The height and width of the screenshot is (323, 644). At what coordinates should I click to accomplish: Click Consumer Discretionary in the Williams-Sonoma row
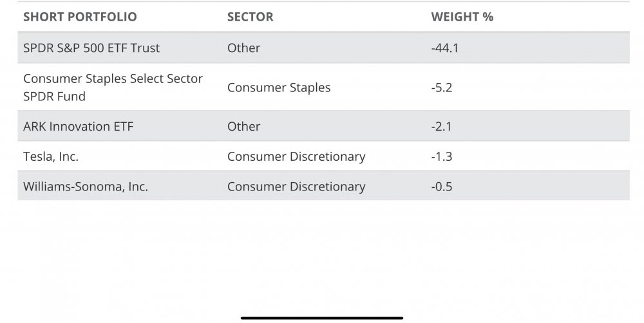(x=296, y=187)
